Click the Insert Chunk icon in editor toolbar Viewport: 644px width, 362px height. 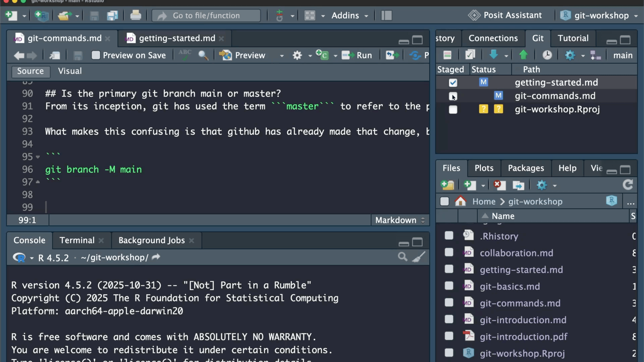tap(322, 55)
